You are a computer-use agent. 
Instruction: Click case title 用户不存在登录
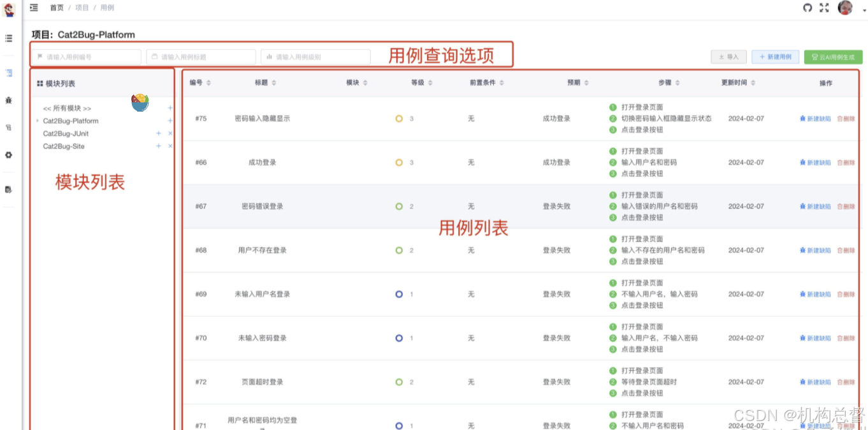263,250
